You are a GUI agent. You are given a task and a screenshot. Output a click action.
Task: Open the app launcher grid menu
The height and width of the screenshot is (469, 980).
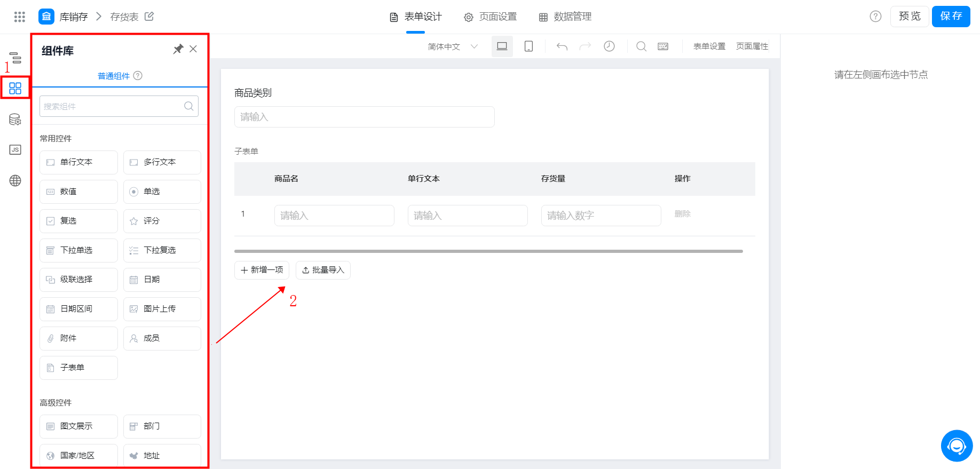click(x=20, y=17)
